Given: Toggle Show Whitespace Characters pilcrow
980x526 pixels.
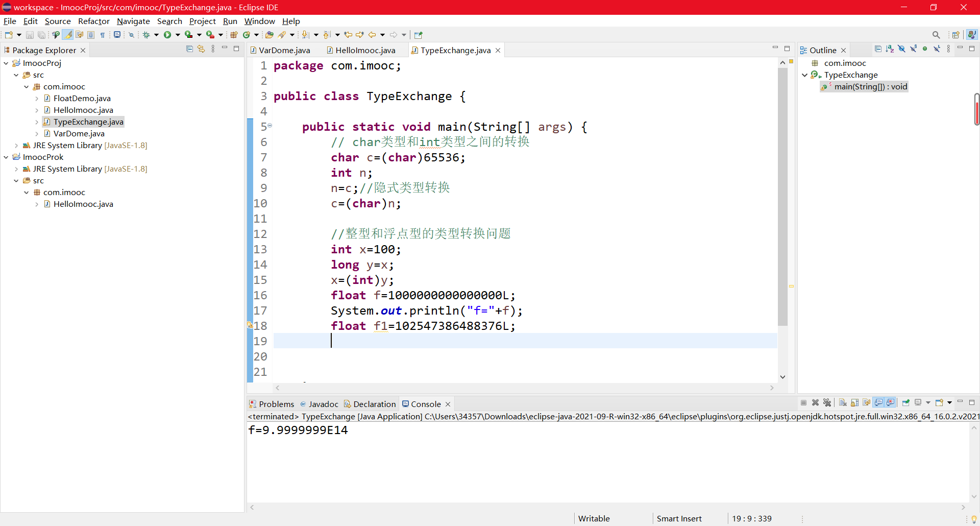Looking at the screenshot, I should point(103,35).
